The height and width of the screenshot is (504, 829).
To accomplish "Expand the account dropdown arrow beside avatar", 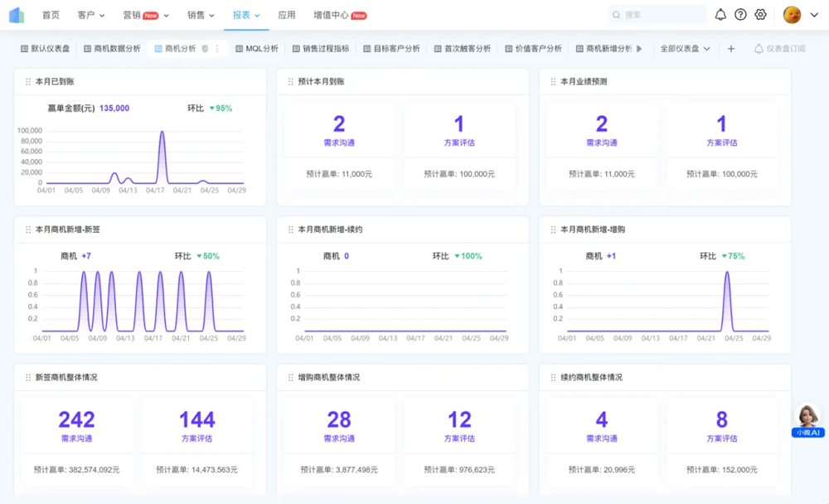I will click(x=814, y=15).
